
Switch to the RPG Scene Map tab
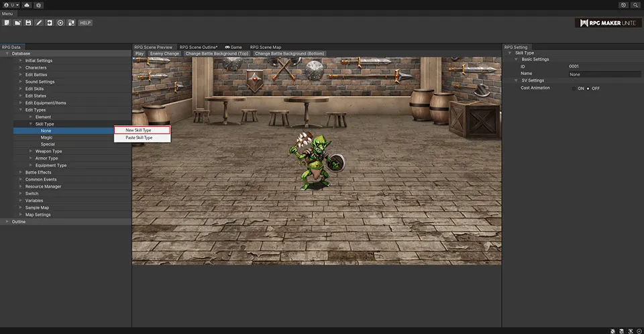click(266, 47)
